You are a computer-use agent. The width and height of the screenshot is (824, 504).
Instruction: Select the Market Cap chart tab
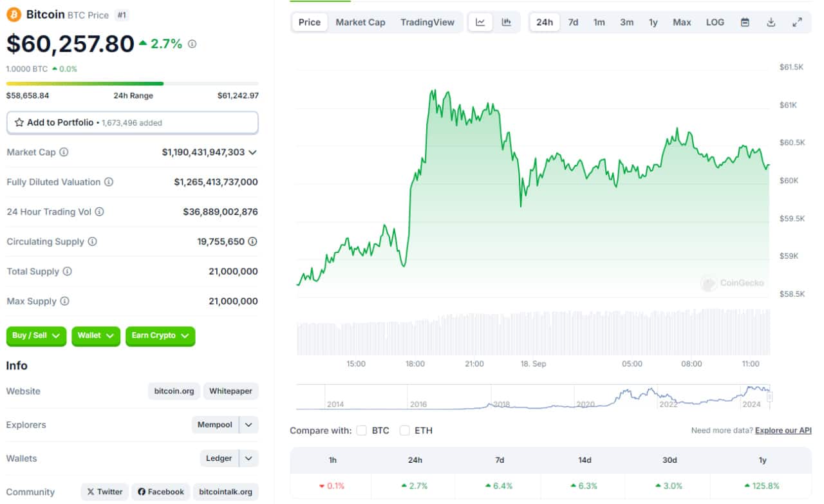tap(360, 22)
